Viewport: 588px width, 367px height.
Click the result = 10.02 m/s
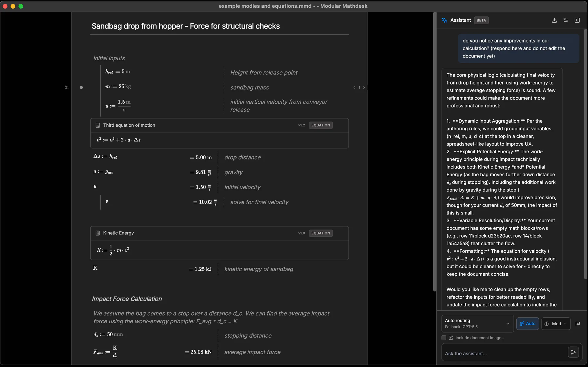(x=205, y=202)
